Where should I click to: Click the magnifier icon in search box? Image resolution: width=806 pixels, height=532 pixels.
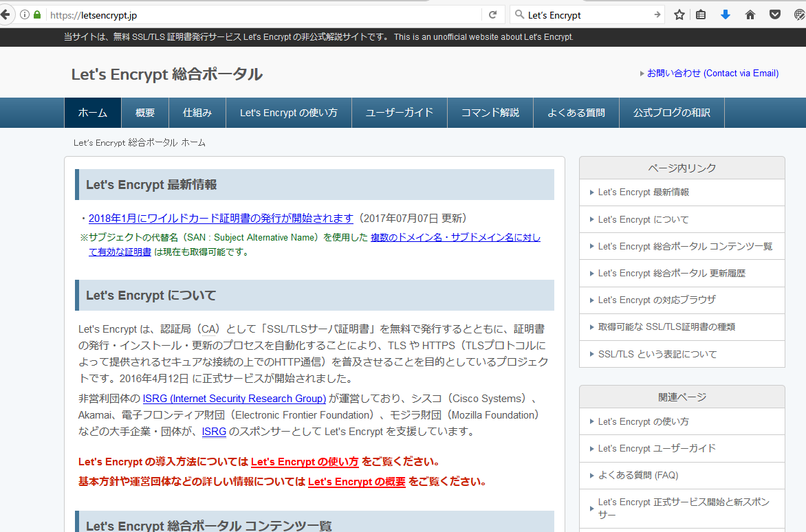519,14
